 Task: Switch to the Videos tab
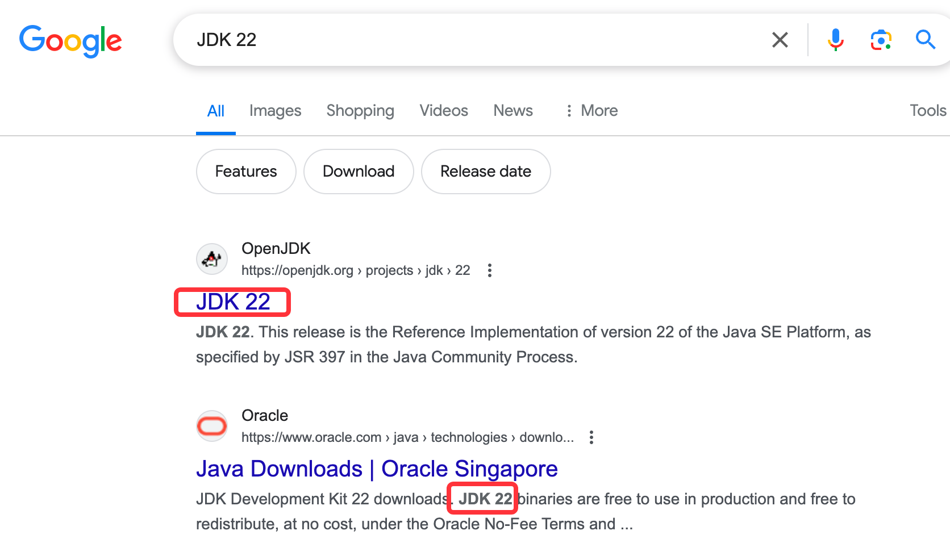[x=444, y=111]
